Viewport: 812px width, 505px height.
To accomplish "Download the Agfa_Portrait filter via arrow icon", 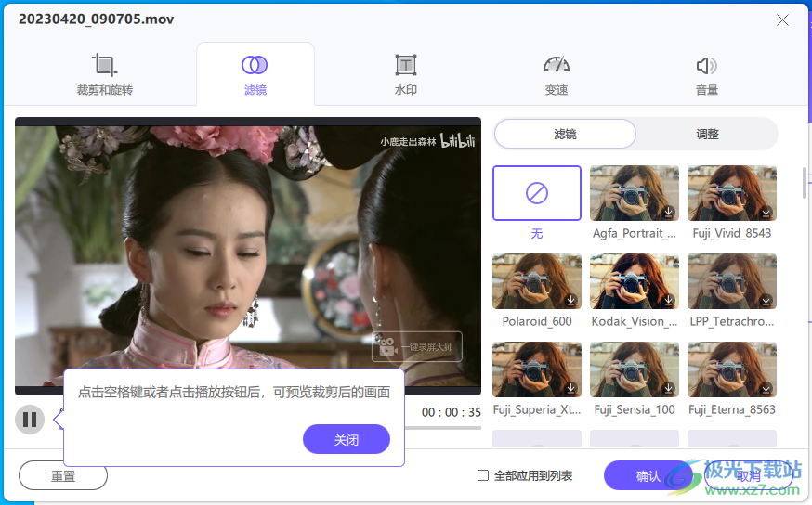I will point(669,212).
